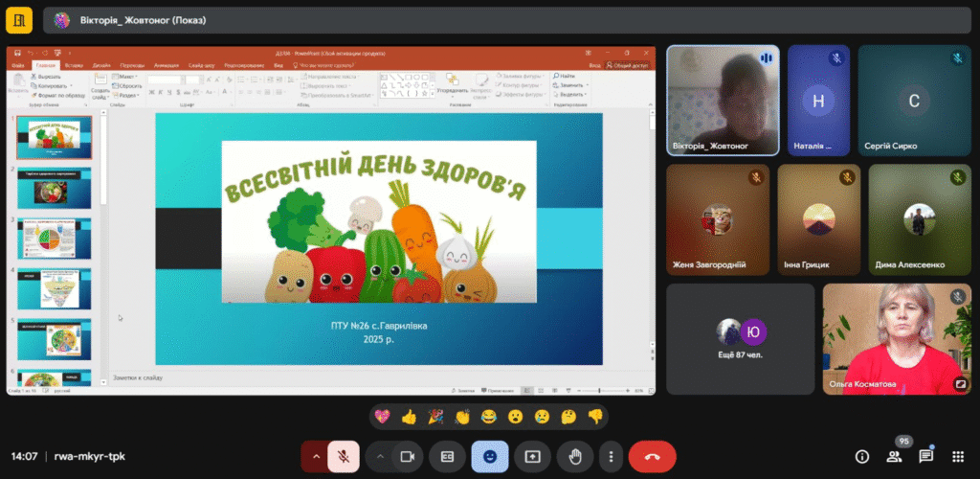Hide the emoji reactions bar

coord(490,457)
